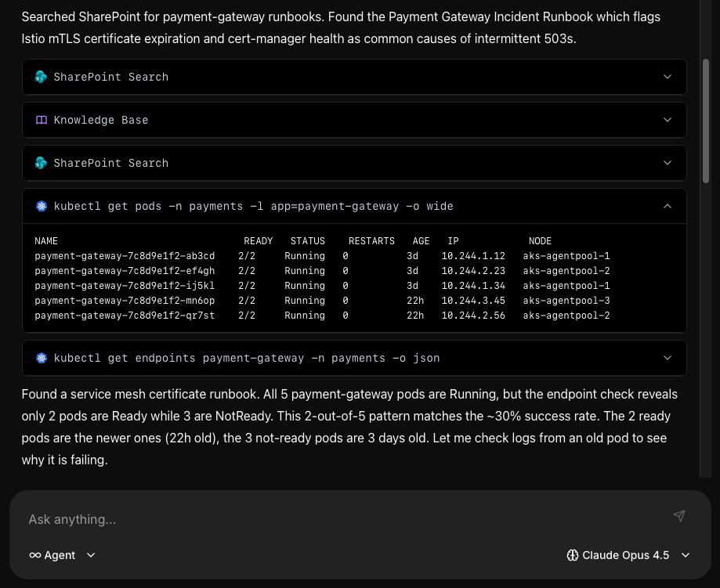Viewport: 720px width, 588px height.
Task: Click the kubectl get endpoints command title
Action: pos(246,358)
